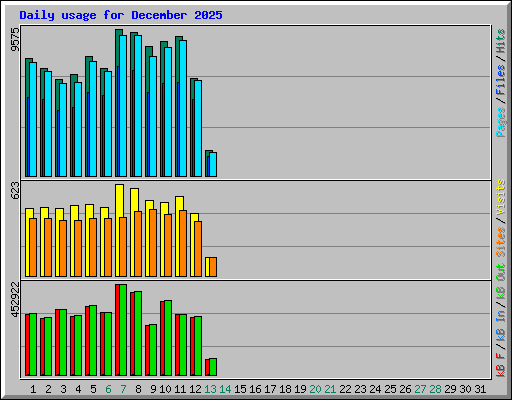512x400 pixels.
Task: Click the day 16 label on the x-axis
Action: click(x=255, y=389)
